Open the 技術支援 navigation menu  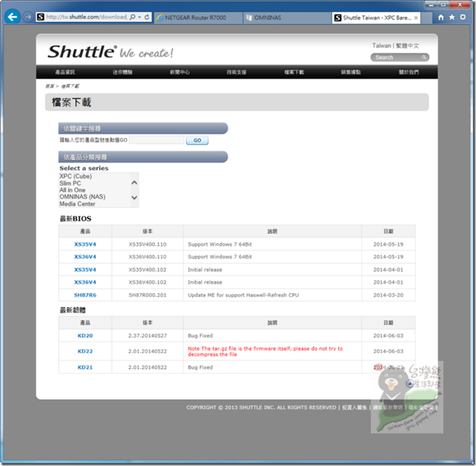pos(237,72)
